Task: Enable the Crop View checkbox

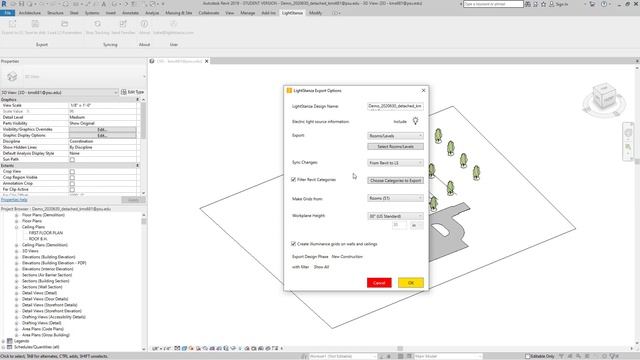Action: point(72,171)
